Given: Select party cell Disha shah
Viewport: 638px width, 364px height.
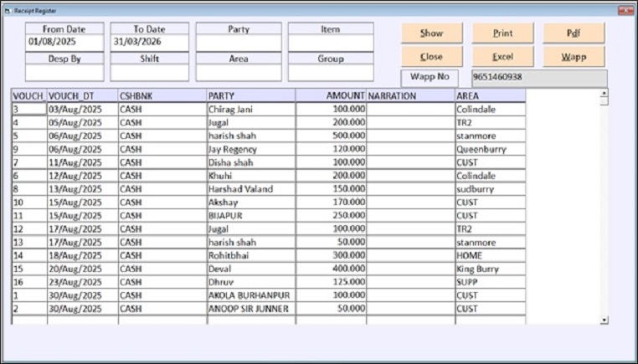Looking at the screenshot, I should [251, 162].
